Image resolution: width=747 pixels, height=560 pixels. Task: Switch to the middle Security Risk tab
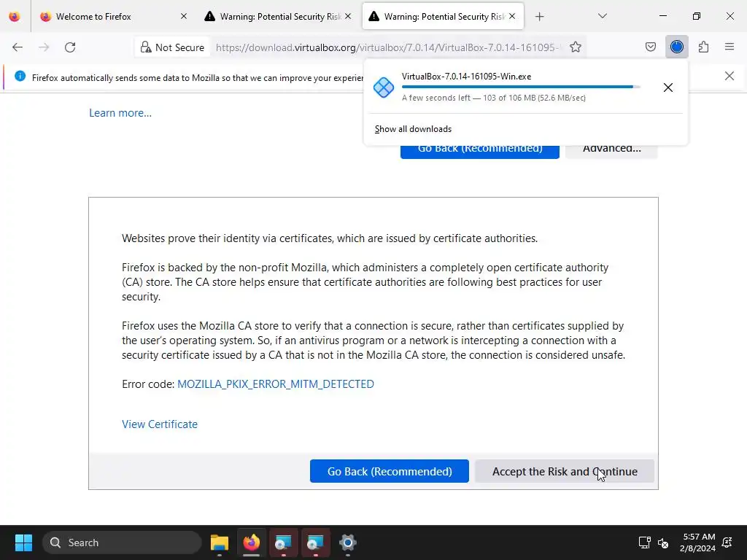pos(279,17)
